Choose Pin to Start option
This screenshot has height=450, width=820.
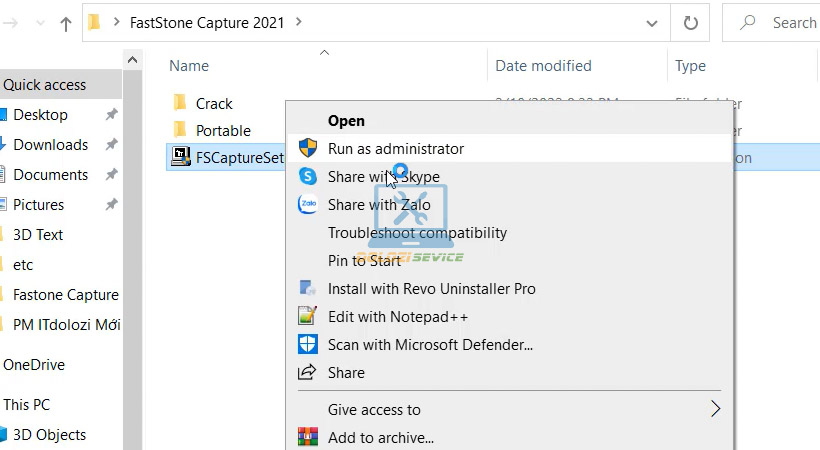[x=364, y=261]
